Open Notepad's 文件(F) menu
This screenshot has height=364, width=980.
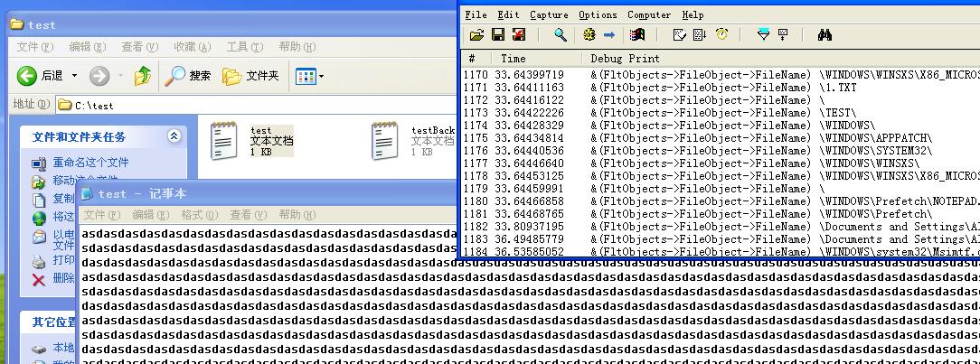click(102, 215)
